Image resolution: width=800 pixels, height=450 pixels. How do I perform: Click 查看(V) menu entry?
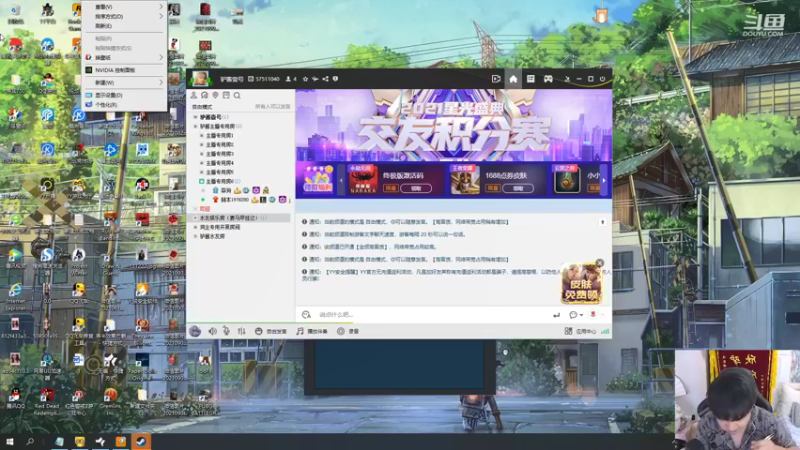pyautogui.click(x=124, y=7)
